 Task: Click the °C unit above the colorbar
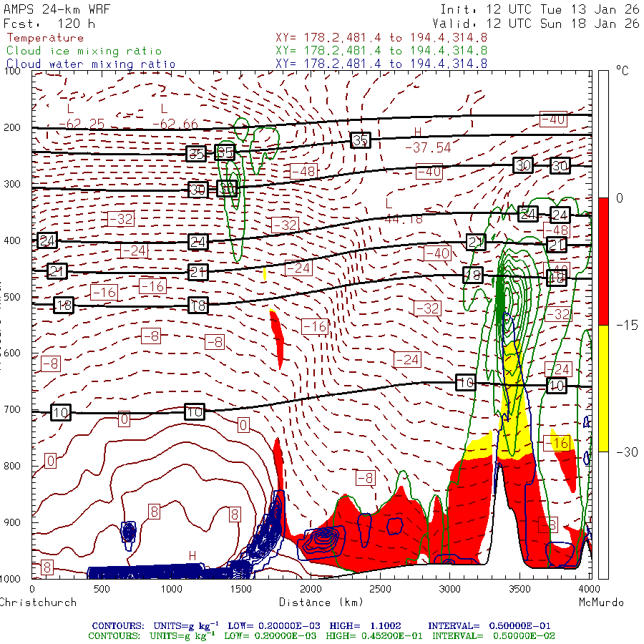pyautogui.click(x=622, y=71)
